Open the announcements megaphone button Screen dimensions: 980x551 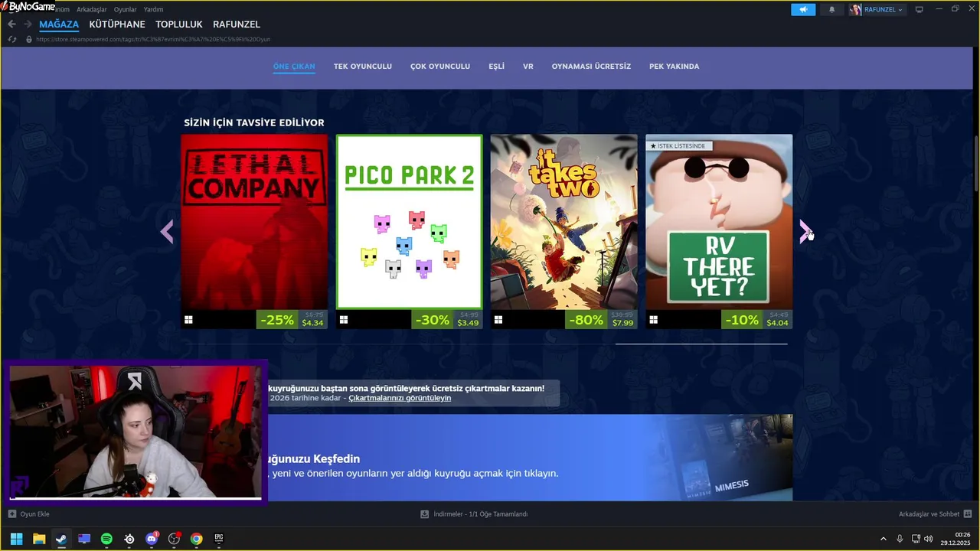(803, 9)
